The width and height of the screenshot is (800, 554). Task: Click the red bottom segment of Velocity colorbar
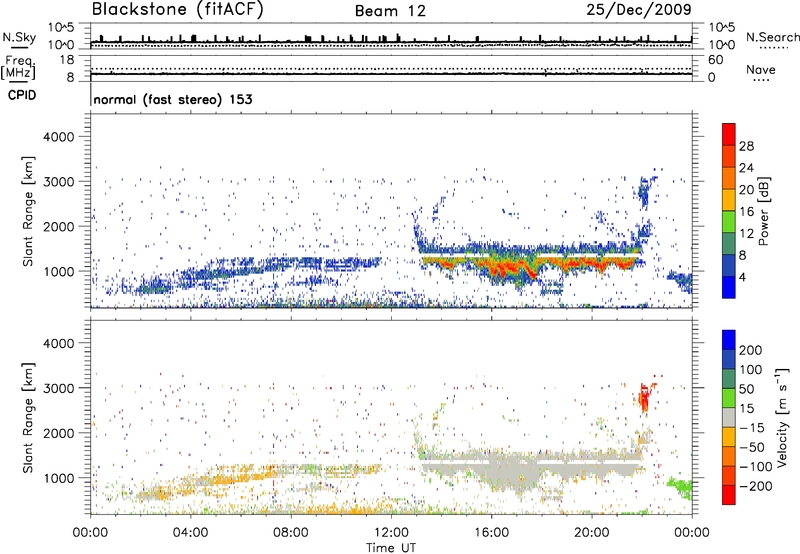(x=729, y=495)
